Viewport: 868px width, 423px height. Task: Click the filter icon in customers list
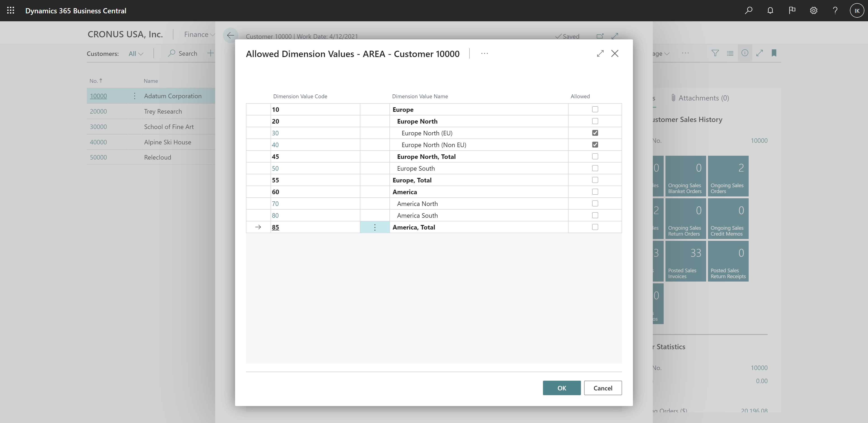tap(716, 53)
